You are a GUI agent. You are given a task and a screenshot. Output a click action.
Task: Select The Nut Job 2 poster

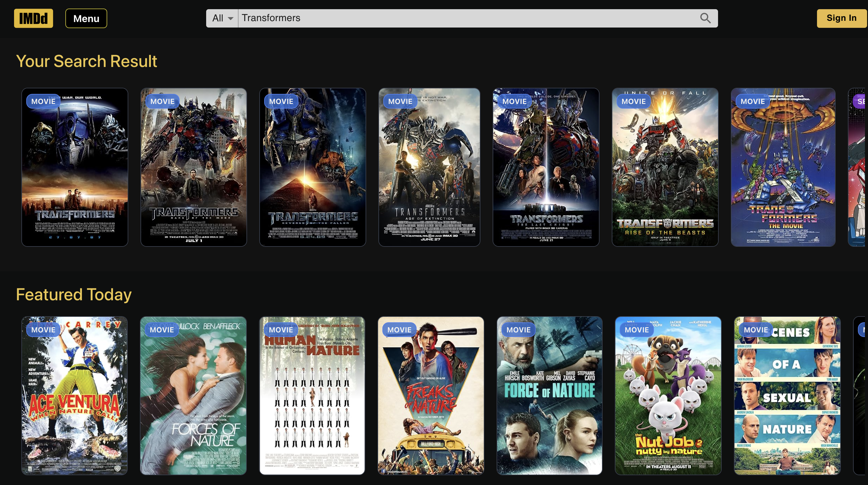tap(668, 396)
